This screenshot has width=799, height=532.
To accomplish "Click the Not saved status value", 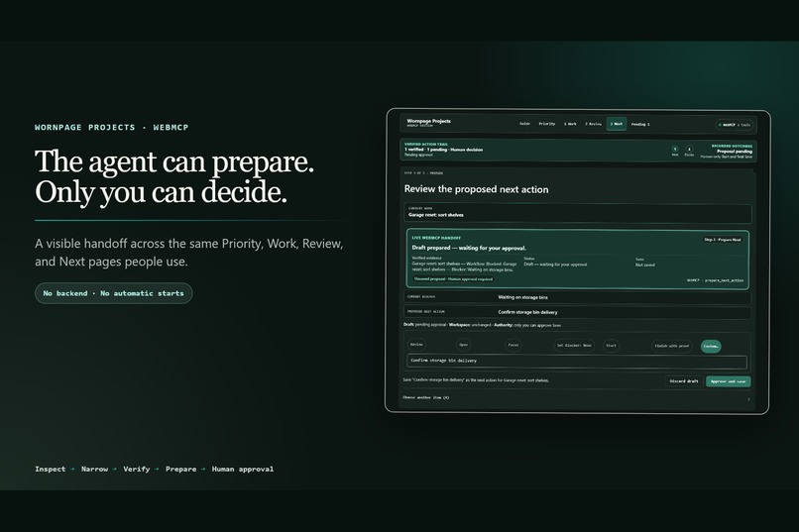I will pos(645,265).
